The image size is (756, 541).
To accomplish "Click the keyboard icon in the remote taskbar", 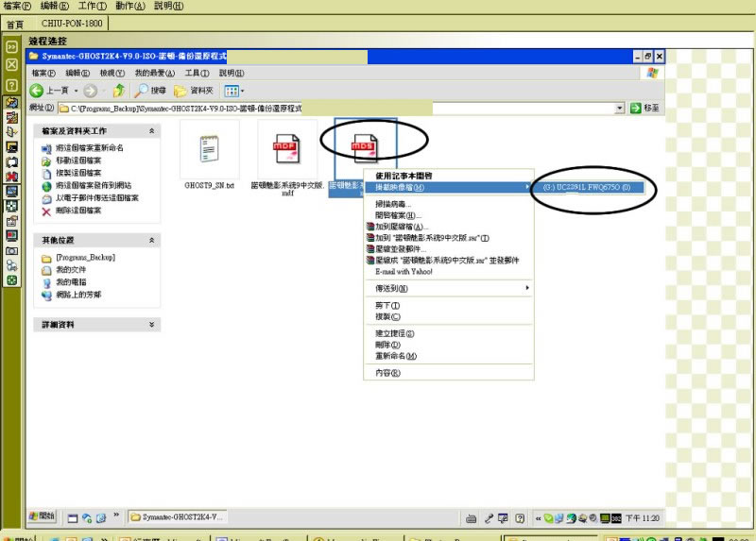I will [471, 518].
